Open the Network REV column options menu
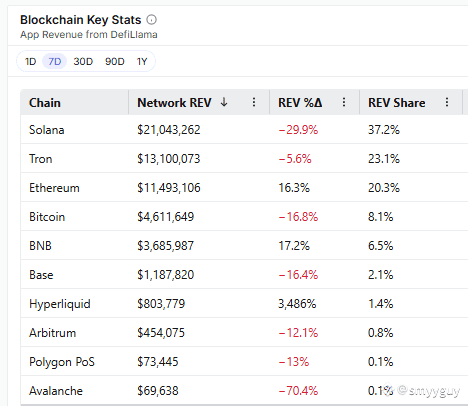This screenshot has height=406, width=468. (x=254, y=102)
